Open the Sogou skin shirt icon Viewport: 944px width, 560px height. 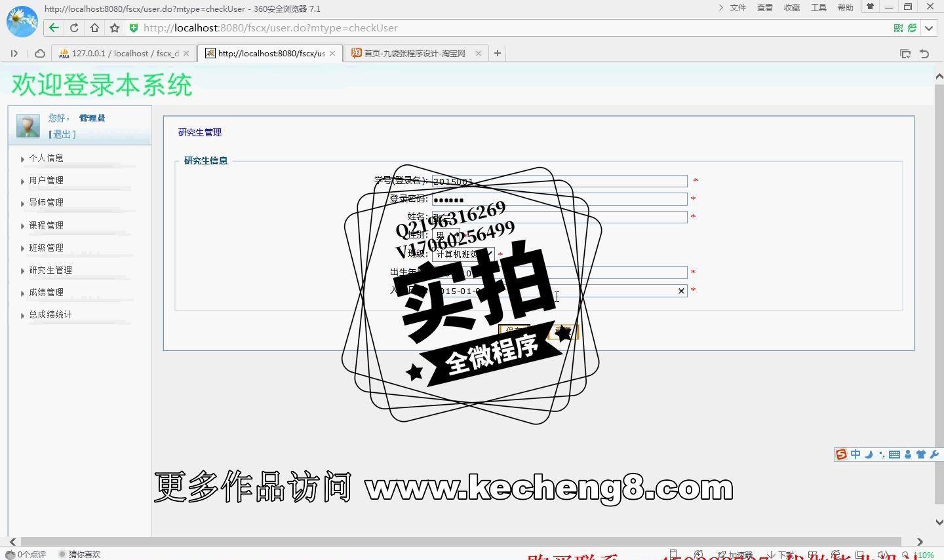click(921, 455)
